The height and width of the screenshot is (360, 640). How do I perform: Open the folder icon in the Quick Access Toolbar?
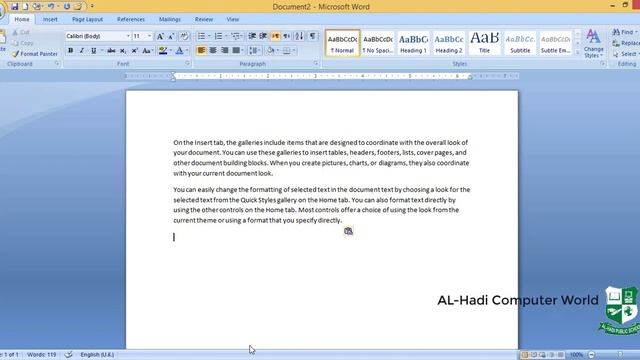pos(78,7)
